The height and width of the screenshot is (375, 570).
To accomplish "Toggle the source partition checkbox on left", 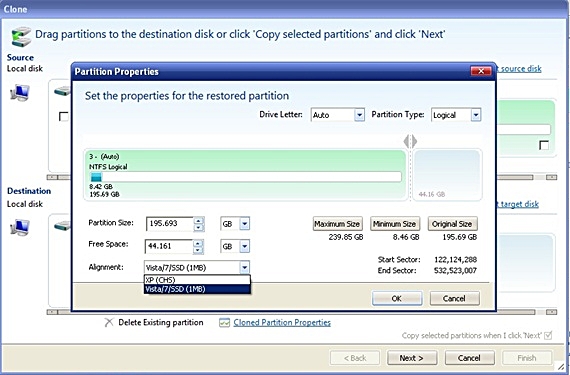I will click(x=64, y=116).
